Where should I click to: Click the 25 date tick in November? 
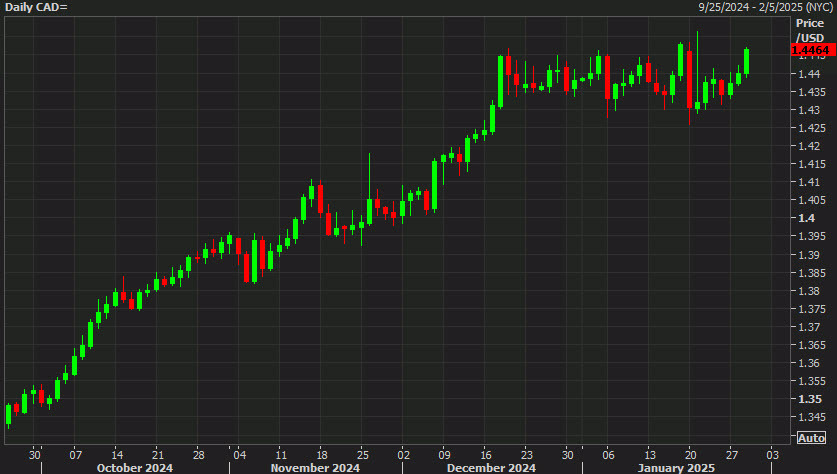coord(362,455)
